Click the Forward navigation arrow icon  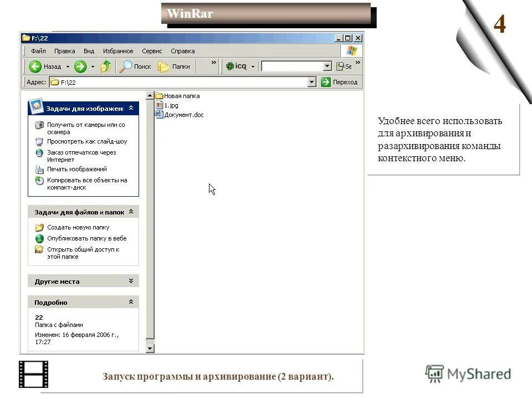(x=81, y=66)
